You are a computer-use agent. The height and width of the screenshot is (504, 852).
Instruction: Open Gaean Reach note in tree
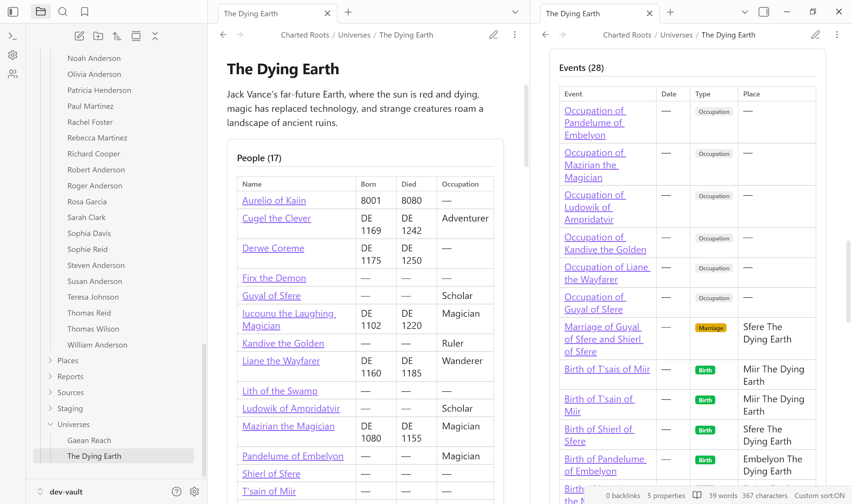pos(89,441)
